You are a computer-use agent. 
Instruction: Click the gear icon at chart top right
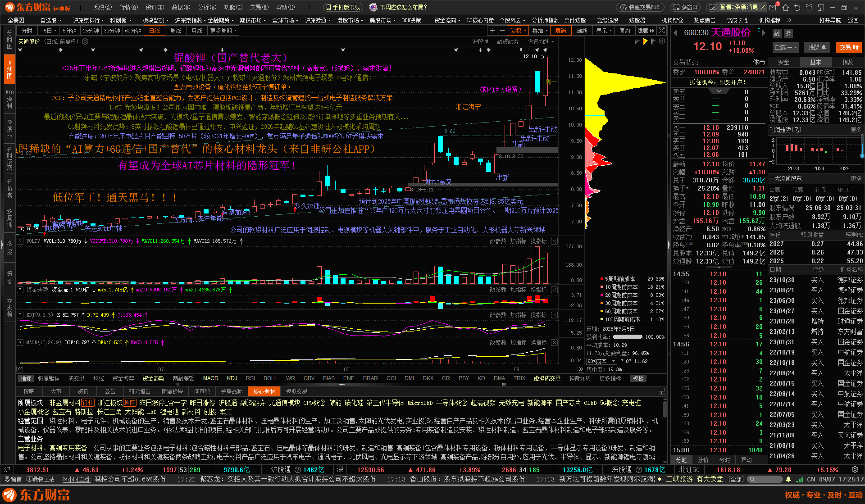tap(662, 41)
